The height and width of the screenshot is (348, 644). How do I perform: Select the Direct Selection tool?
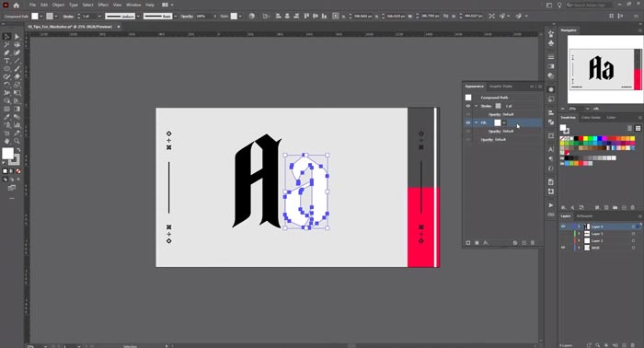click(17, 37)
